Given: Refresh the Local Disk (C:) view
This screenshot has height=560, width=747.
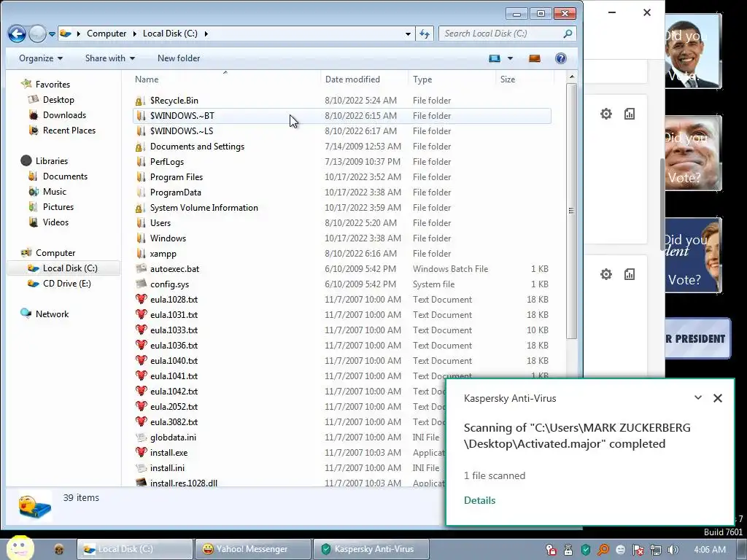Looking at the screenshot, I should (424, 34).
